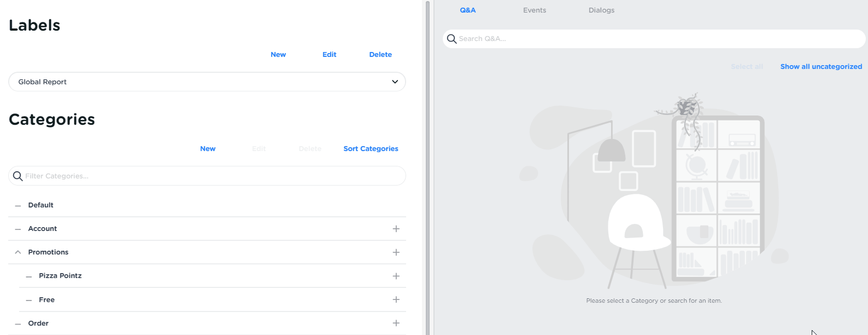Click the magnifier icon in Search Q&A
Image resolution: width=868 pixels, height=335 pixels.
451,39
